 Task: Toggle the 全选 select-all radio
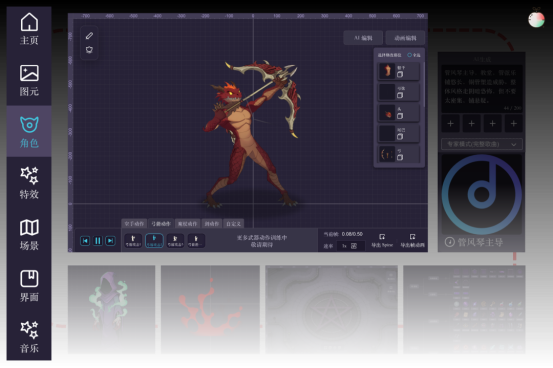[409, 55]
